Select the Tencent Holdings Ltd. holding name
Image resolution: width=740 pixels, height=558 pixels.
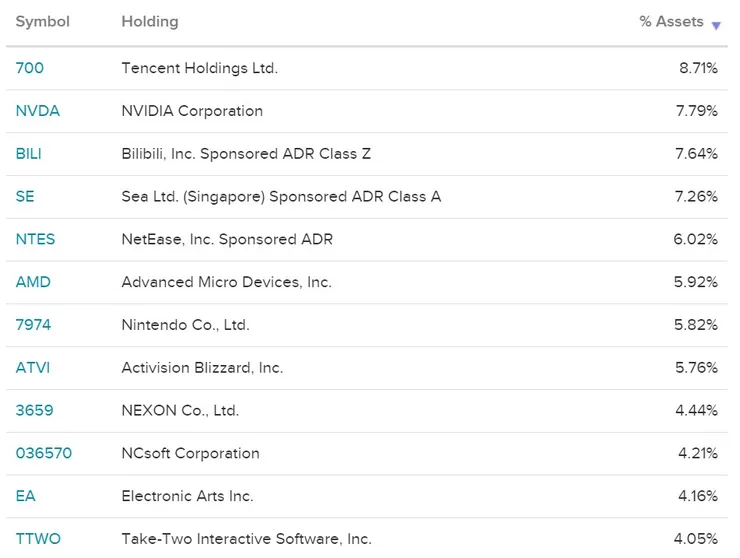coord(200,68)
